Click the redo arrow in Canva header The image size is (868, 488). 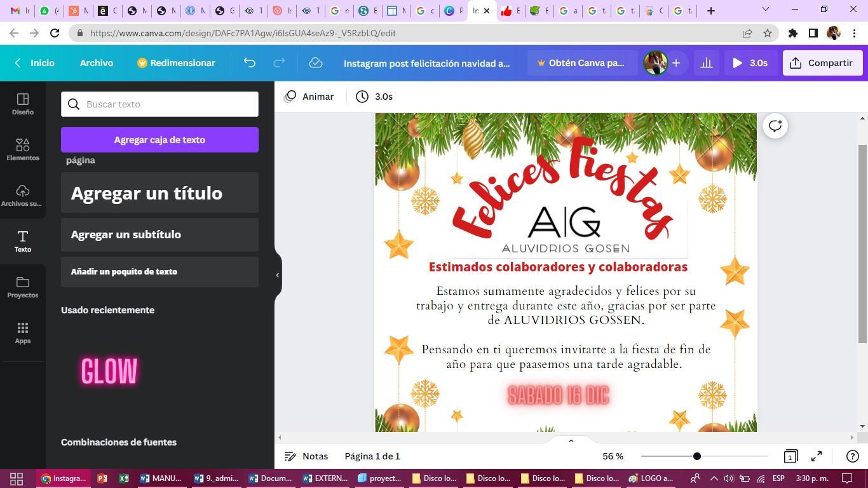(278, 63)
